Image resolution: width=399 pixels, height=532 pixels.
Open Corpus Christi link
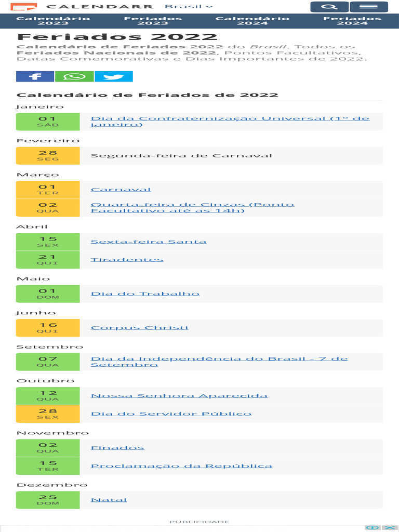pos(139,328)
